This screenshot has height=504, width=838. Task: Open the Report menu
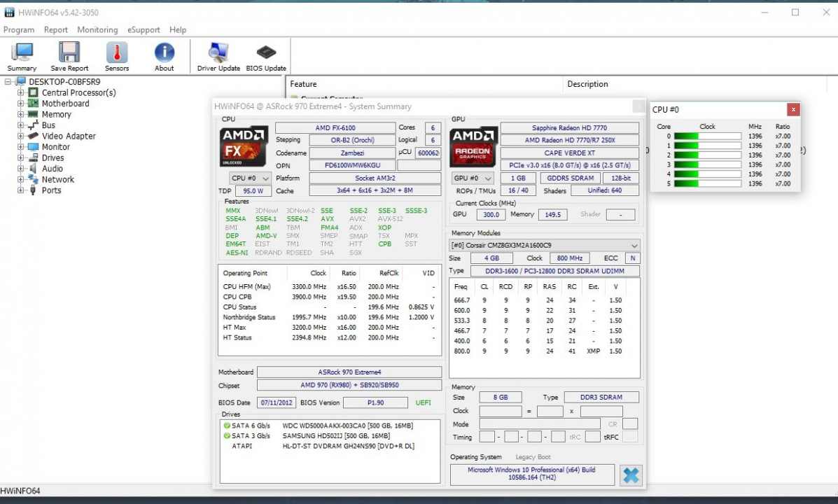55,30
